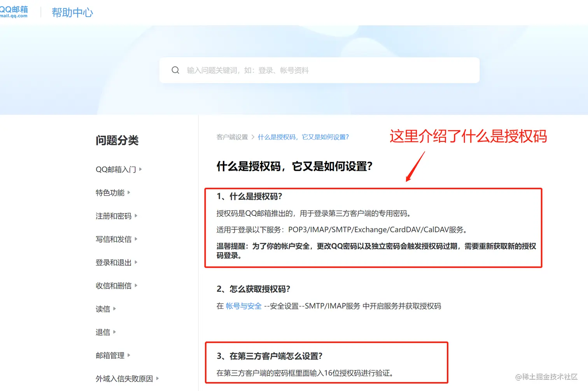Open the 写信和发信 category

pos(114,239)
